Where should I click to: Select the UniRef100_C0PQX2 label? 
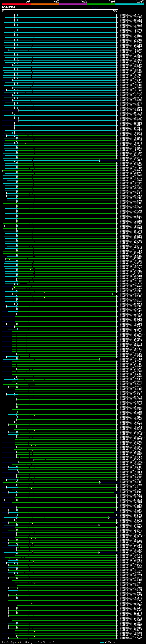(x=131, y=37)
